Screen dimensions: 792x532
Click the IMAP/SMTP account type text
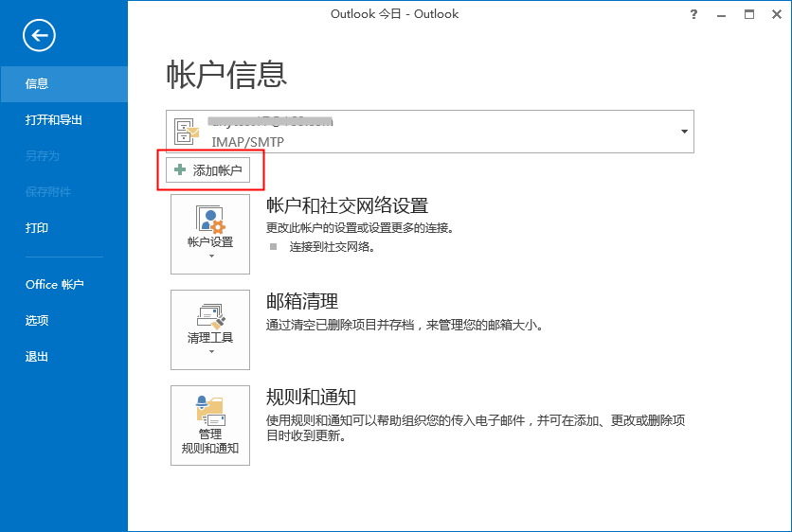[247, 142]
